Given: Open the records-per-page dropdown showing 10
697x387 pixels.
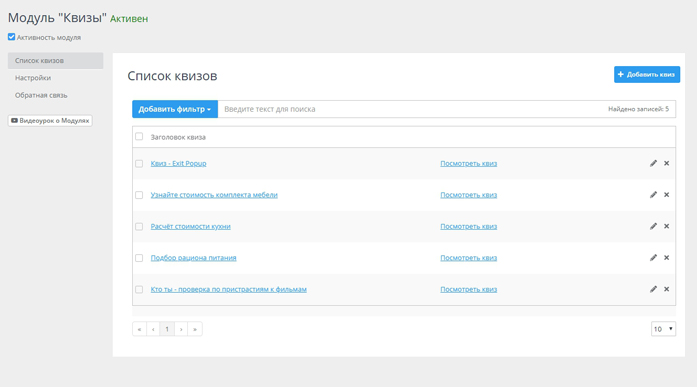Looking at the screenshot, I should (x=663, y=329).
